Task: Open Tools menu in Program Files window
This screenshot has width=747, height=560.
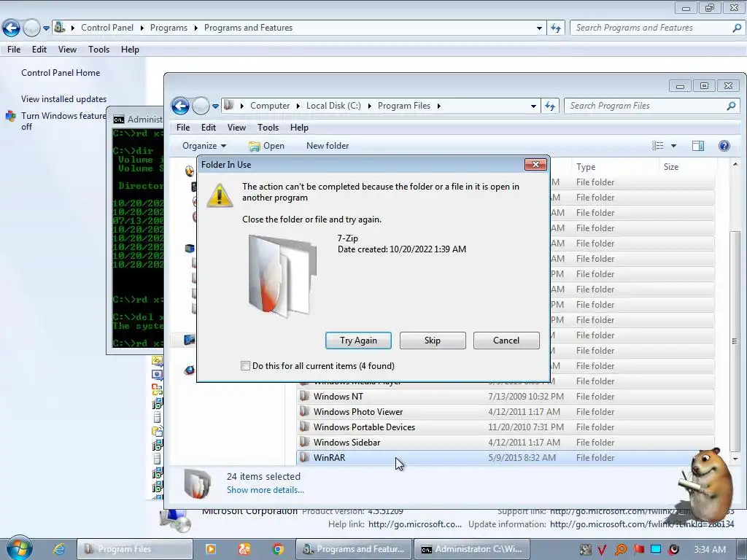Action: tap(268, 128)
